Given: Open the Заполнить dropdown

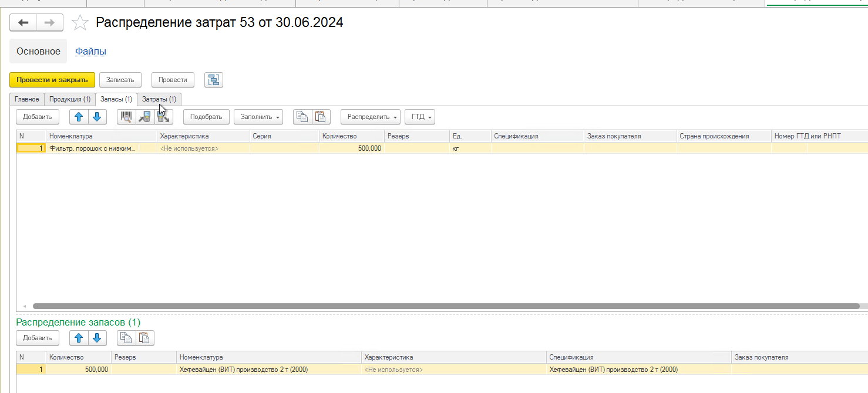Looking at the screenshot, I should (258, 117).
